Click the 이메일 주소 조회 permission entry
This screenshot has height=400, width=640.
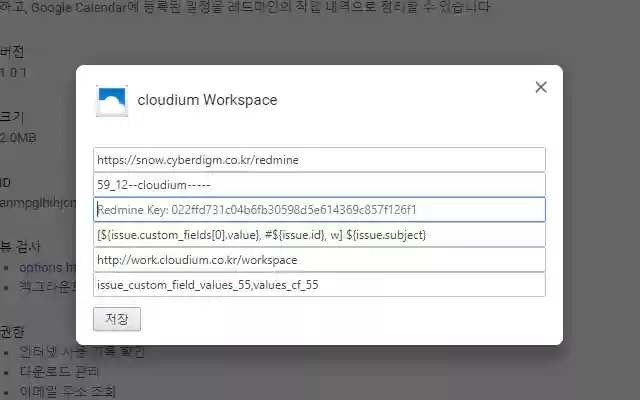tap(67, 392)
